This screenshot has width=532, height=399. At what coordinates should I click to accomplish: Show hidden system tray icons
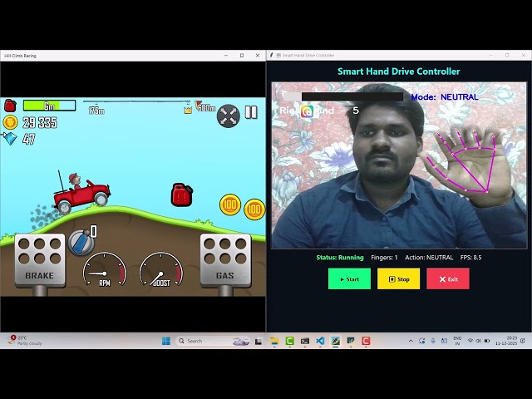click(x=411, y=341)
